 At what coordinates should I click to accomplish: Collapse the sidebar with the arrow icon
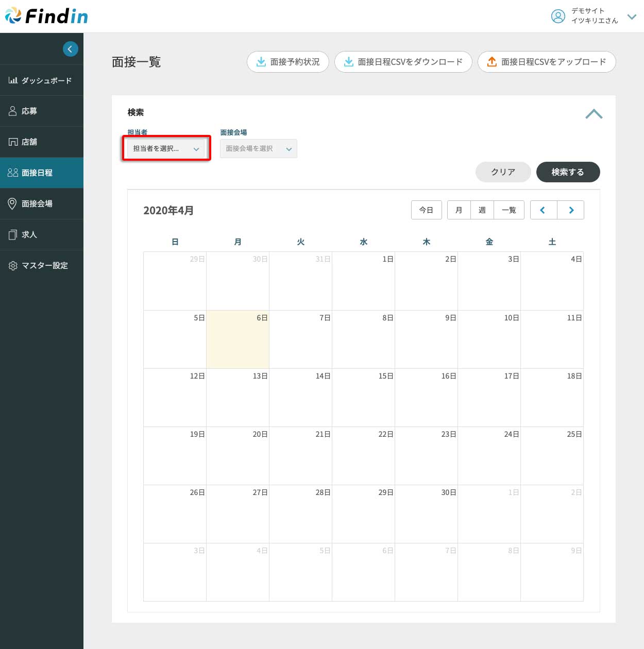tap(71, 49)
